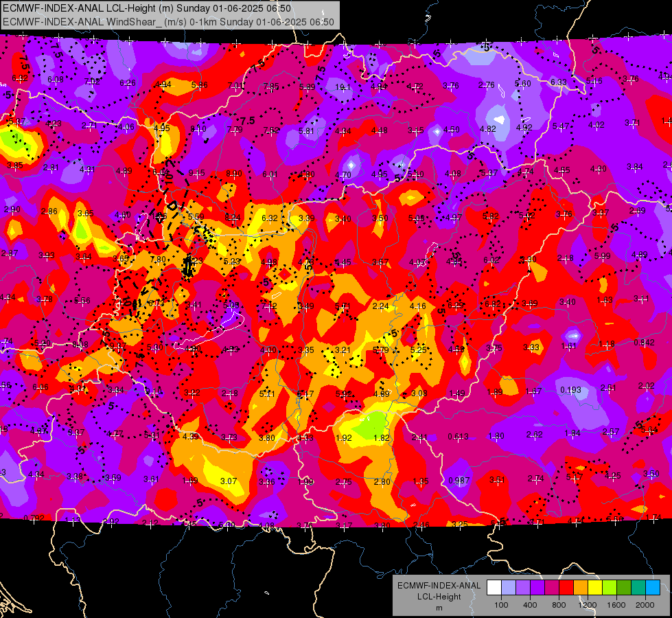Click the wind shear value '2.80'
672x618 pixels.
382,481
